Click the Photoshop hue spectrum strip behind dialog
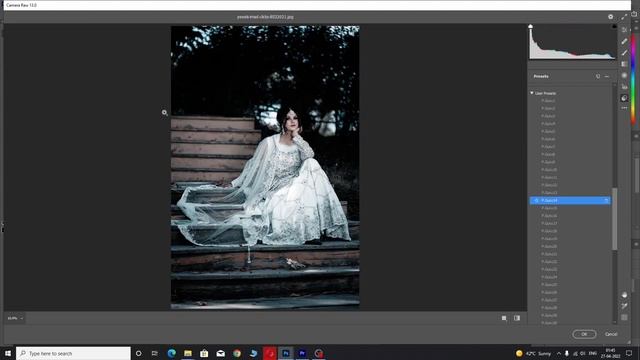The width and height of the screenshot is (640, 360). 633,78
